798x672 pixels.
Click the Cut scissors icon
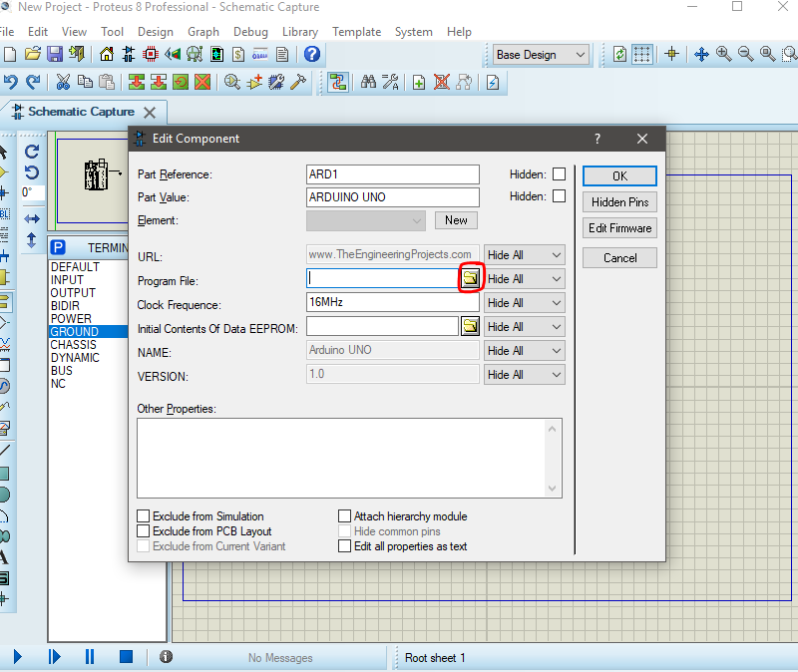tap(63, 82)
